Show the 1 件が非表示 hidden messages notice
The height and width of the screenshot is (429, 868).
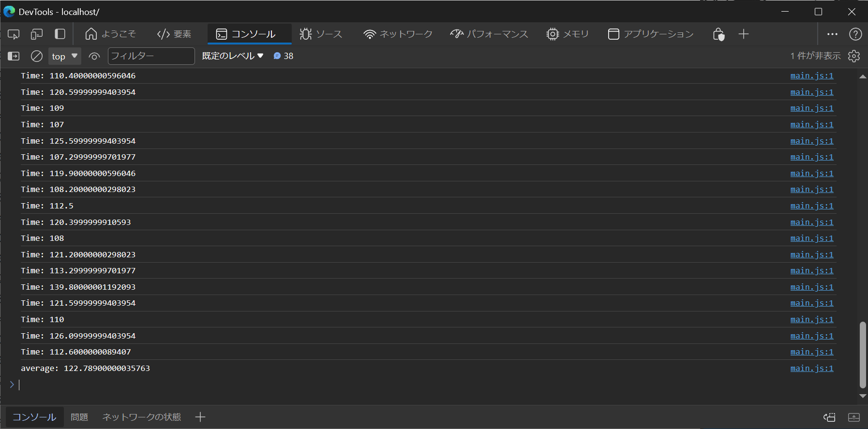point(816,56)
